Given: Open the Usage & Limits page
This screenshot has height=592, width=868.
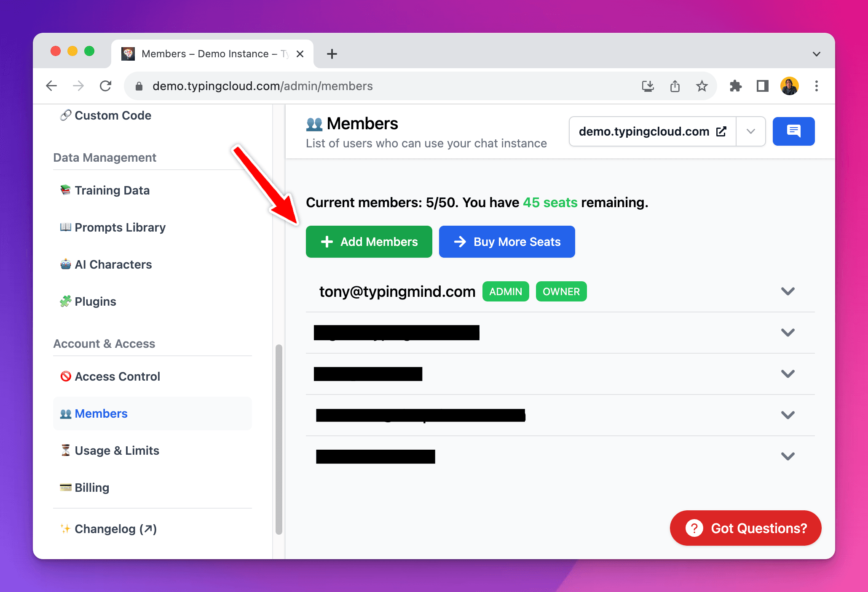Looking at the screenshot, I should pyautogui.click(x=117, y=451).
